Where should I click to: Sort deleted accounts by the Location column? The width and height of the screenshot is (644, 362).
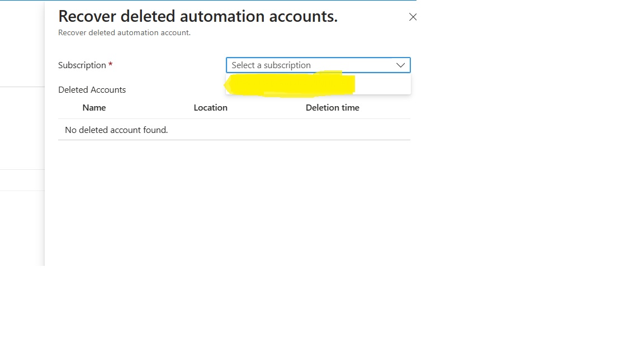click(211, 107)
